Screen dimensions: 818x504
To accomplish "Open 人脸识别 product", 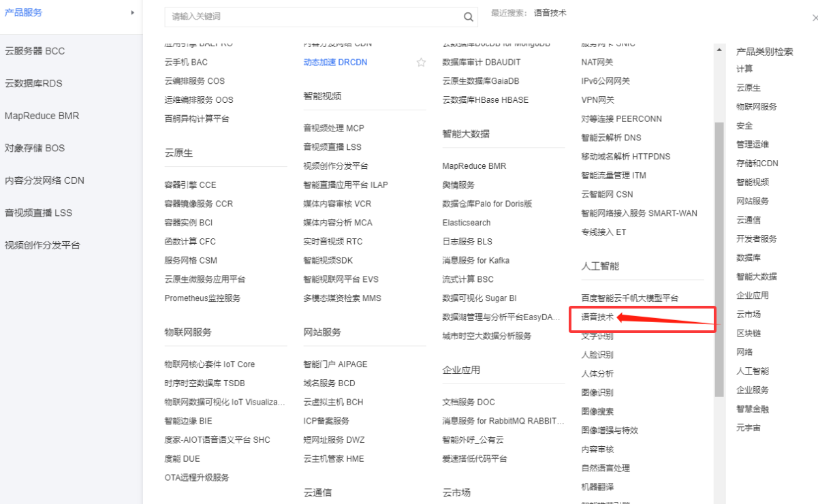I will [597, 355].
